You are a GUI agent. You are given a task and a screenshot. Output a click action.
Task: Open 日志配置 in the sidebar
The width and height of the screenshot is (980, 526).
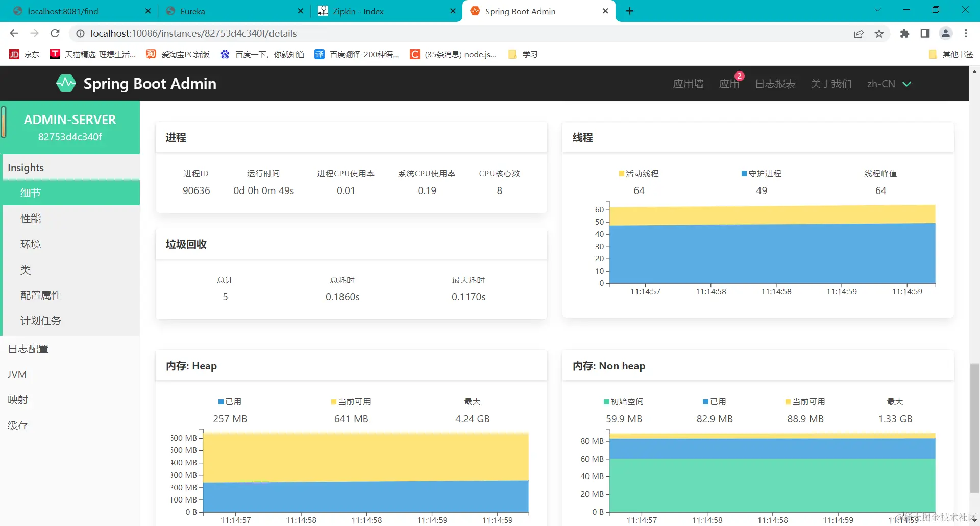(70, 349)
